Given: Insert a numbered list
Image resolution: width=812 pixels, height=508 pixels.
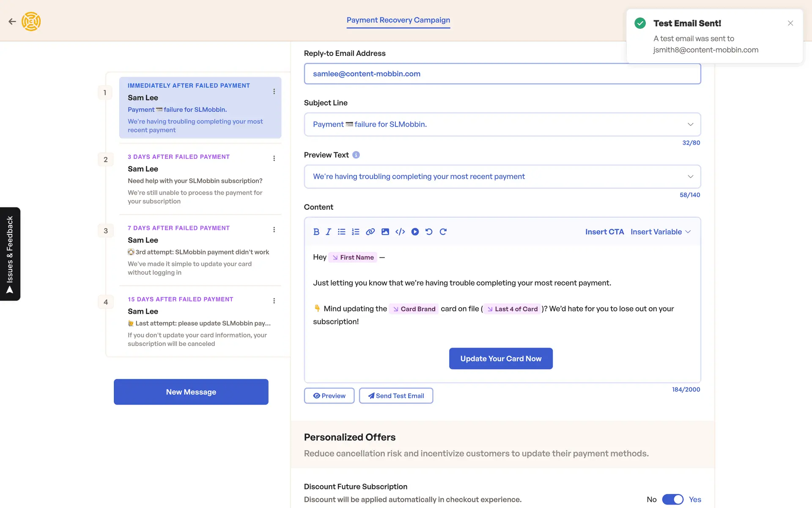Looking at the screenshot, I should [355, 232].
